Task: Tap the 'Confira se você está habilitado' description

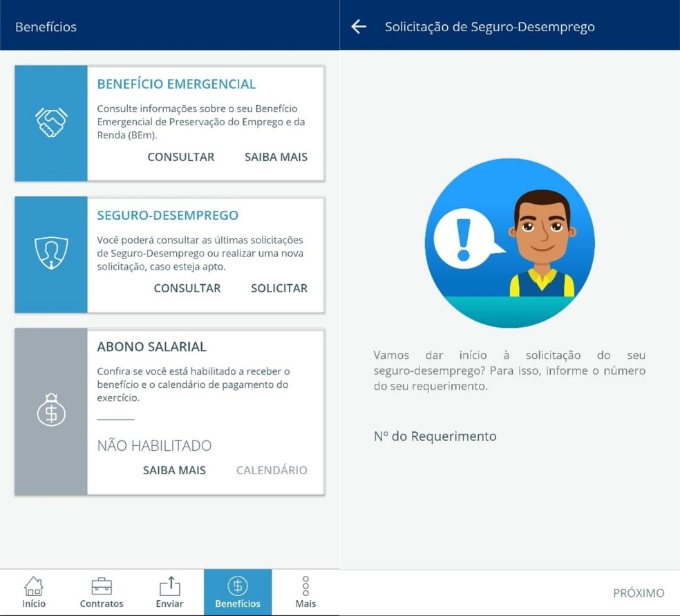Action: (x=193, y=384)
